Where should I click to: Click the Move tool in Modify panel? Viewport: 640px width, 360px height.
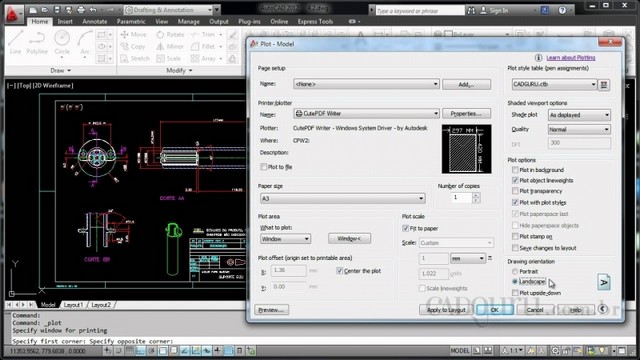133,35
